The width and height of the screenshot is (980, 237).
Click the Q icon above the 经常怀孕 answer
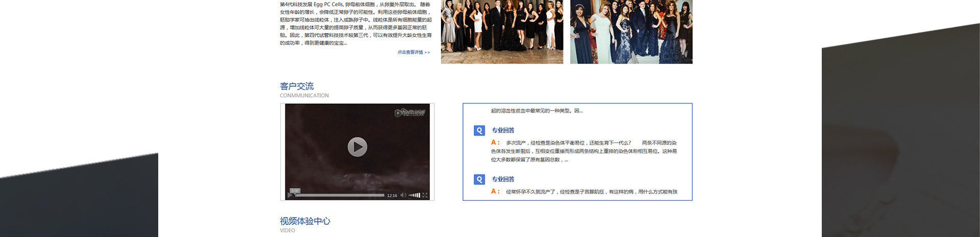pyautogui.click(x=479, y=179)
